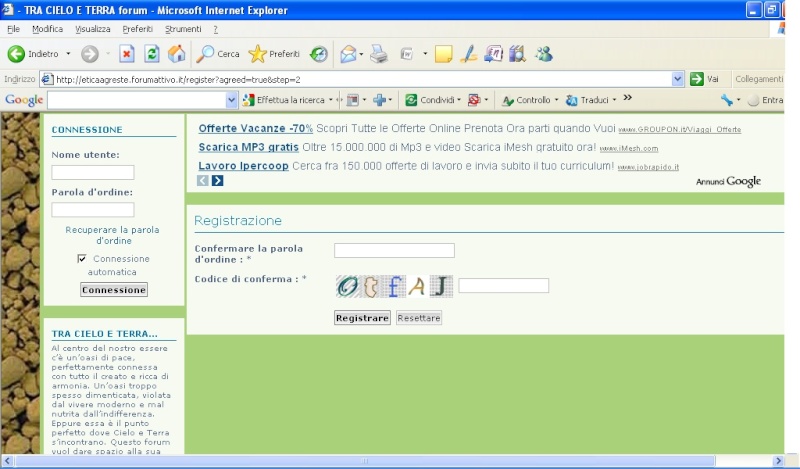Expand the address bar dropdown arrow
800x469 pixels.
(x=677, y=79)
